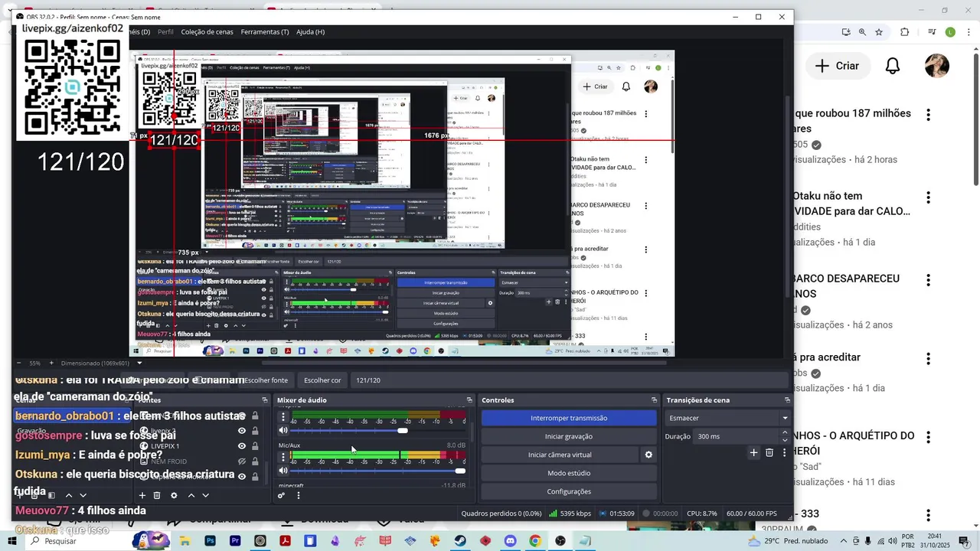
Task: Open Mic/Aux channel options menu
Action: click(x=283, y=455)
